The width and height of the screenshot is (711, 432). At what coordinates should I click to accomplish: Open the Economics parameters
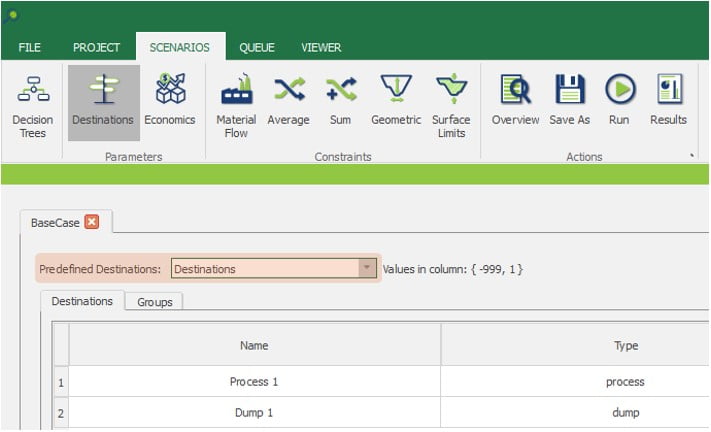pos(170,102)
